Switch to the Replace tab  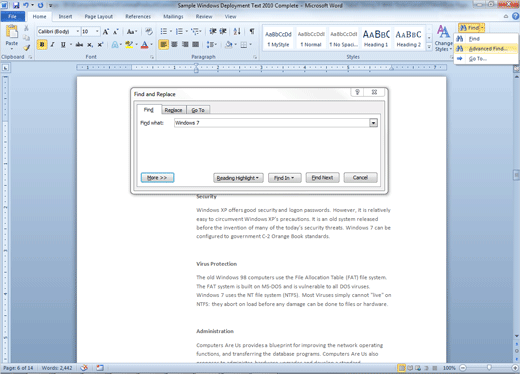[x=173, y=110]
